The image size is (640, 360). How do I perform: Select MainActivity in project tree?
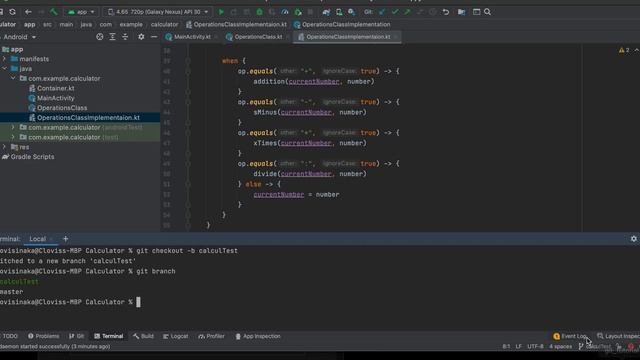[x=56, y=98]
